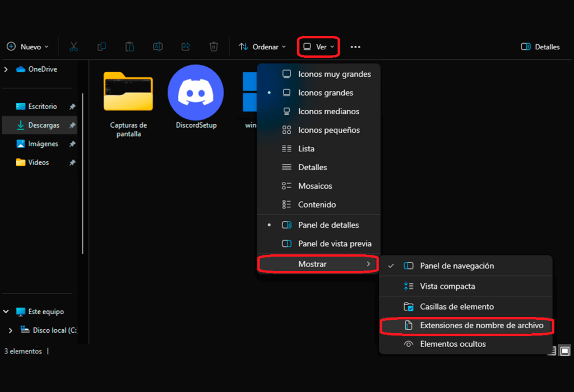Switch to Contenido view
This screenshot has width=574, height=392.
319,204
